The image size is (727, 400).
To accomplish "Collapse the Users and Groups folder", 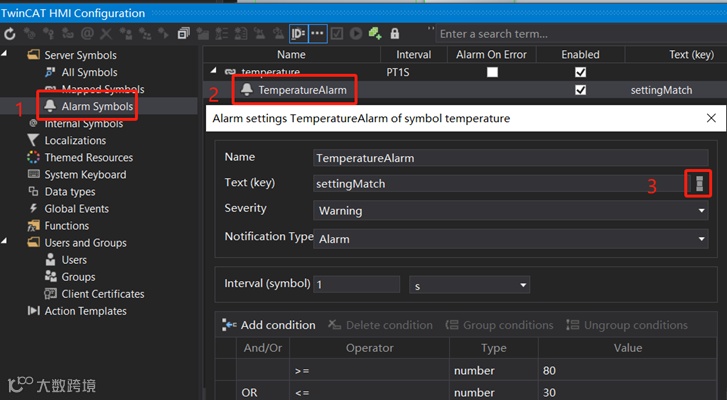I will pyautogui.click(x=4, y=241).
